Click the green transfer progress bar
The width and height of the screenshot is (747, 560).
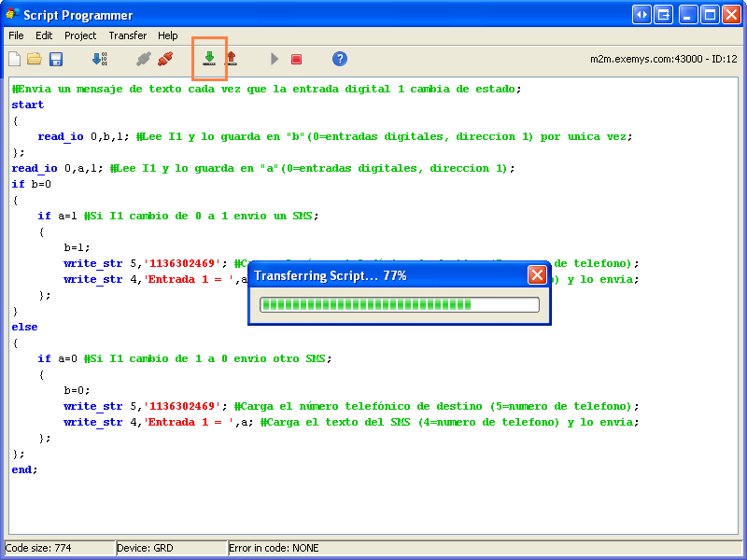[399, 304]
